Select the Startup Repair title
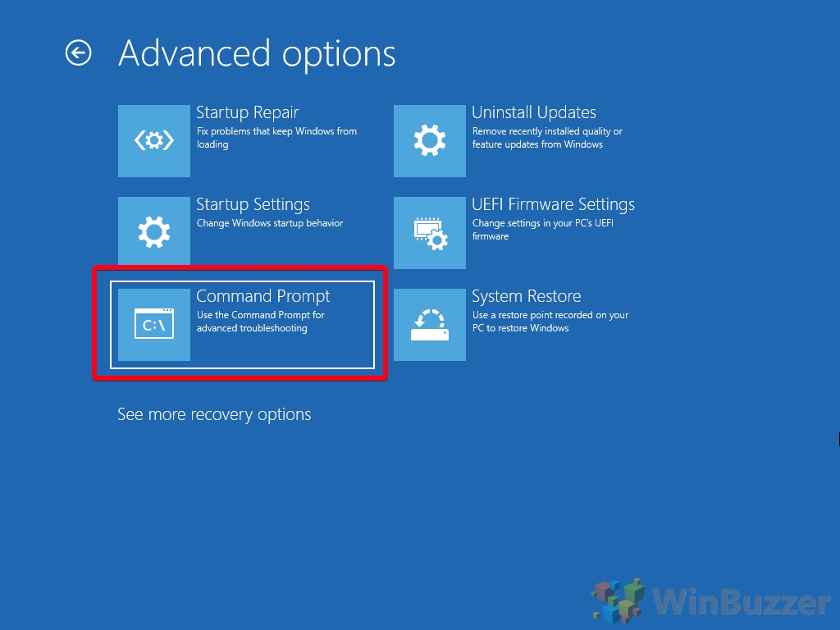This screenshot has width=840, height=630. click(x=247, y=112)
